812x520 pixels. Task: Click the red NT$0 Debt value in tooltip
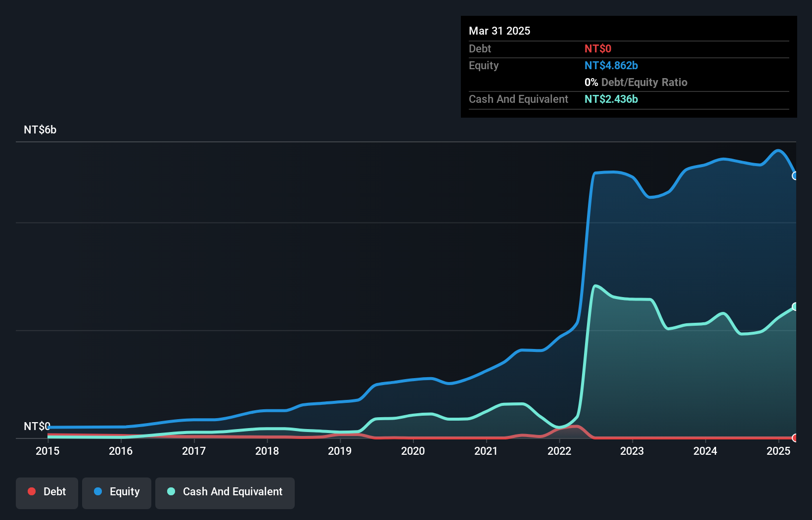pyautogui.click(x=598, y=48)
